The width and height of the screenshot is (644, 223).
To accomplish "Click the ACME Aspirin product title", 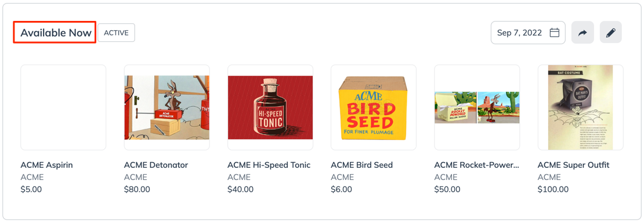I will [x=47, y=165].
